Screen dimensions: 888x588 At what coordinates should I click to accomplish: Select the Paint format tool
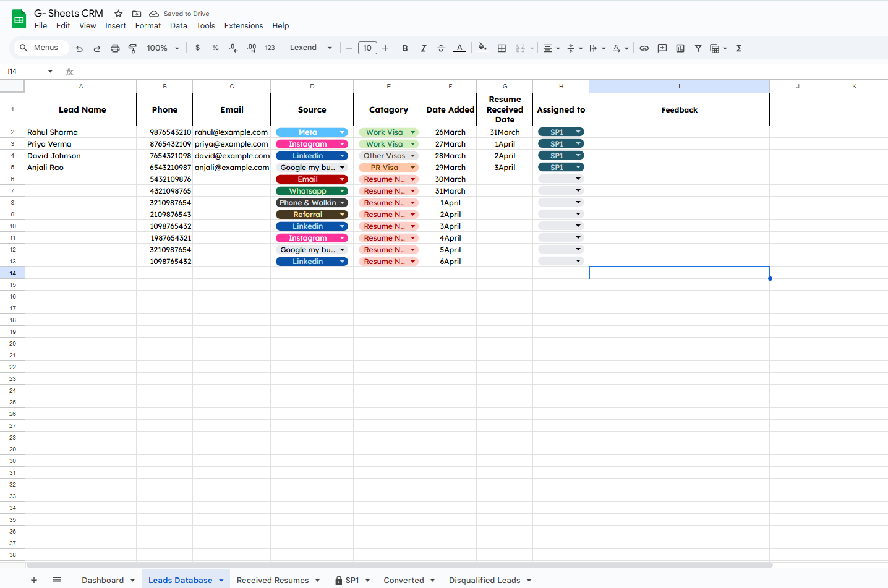(132, 48)
